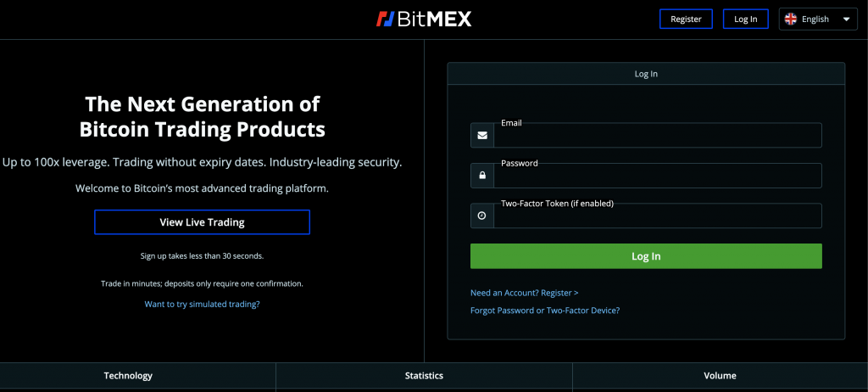Click the clock icon beside Two-Factor Token
The image size is (868, 392).
482,216
